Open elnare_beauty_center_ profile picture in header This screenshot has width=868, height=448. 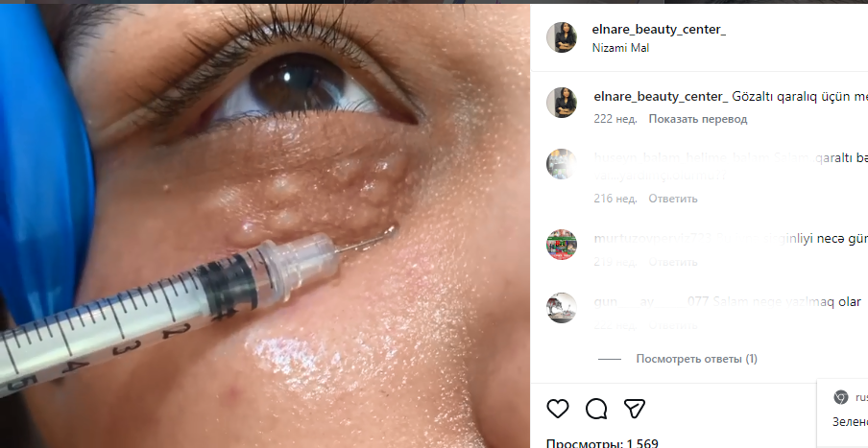(x=562, y=37)
